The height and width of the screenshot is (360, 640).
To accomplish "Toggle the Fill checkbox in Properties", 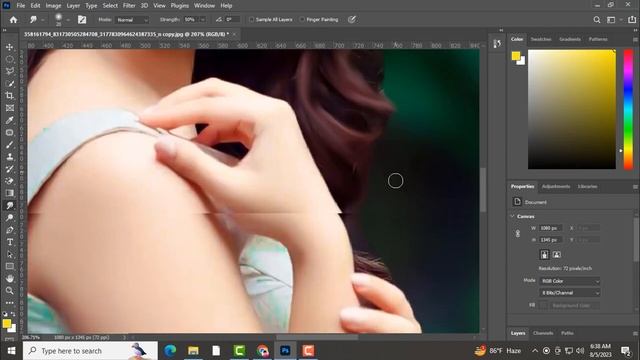I will [543, 305].
